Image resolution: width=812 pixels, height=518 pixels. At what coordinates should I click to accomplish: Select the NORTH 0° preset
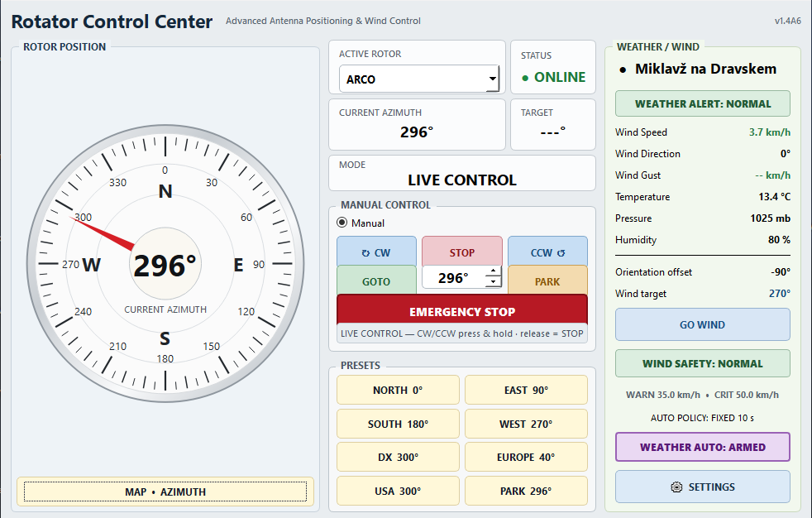[398, 390]
